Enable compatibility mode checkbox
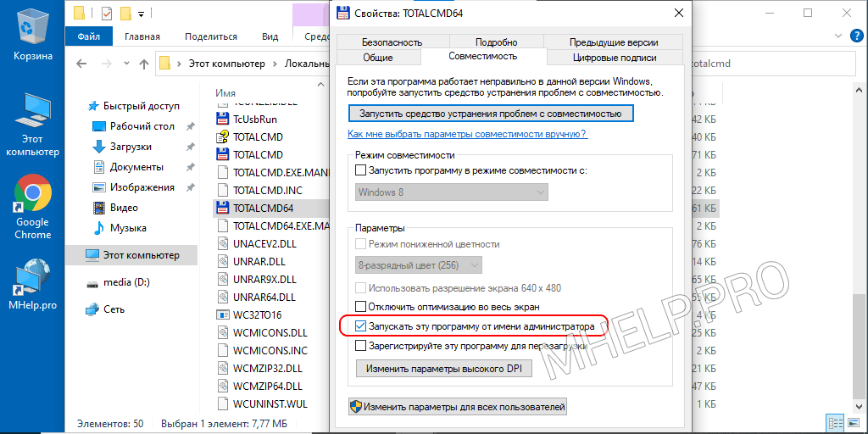Viewport: 868px width, 434px height. pyautogui.click(x=360, y=170)
